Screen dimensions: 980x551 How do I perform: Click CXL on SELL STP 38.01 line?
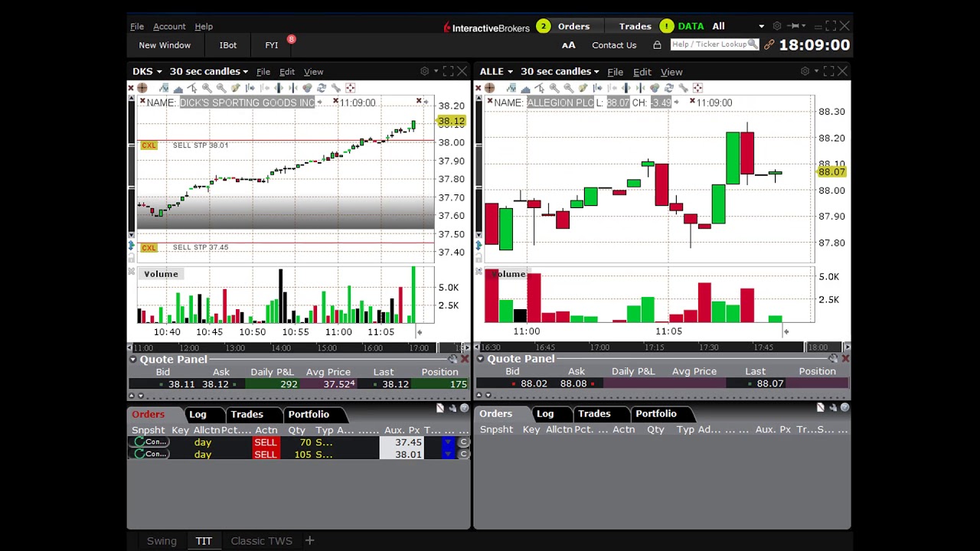point(149,145)
